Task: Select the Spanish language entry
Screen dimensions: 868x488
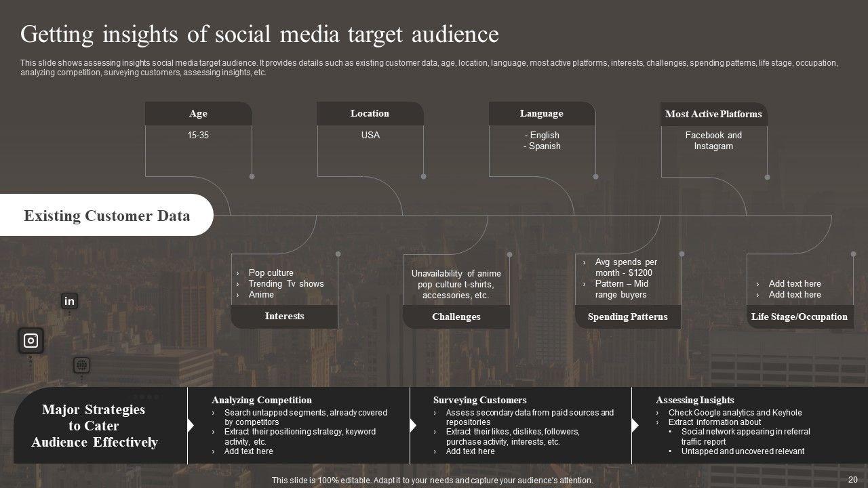Action: (x=542, y=146)
